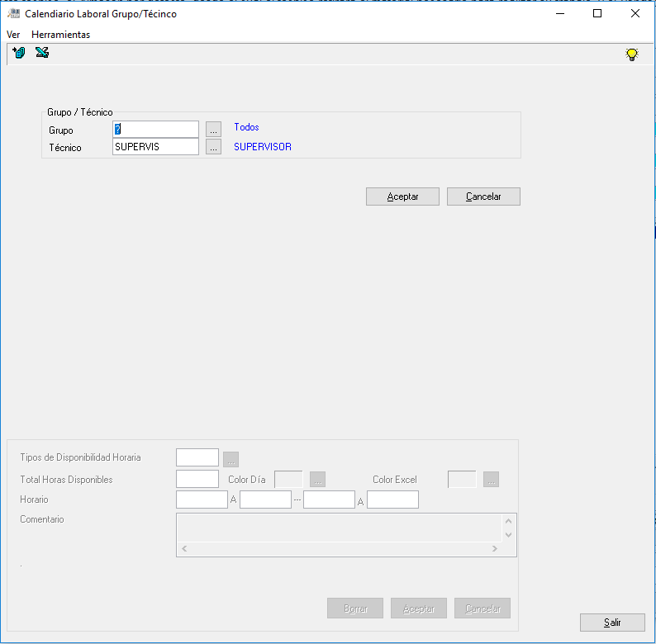This screenshot has height=644, width=656.
Task: Click the Técnico field containing SUPERVIS
Action: coord(155,147)
